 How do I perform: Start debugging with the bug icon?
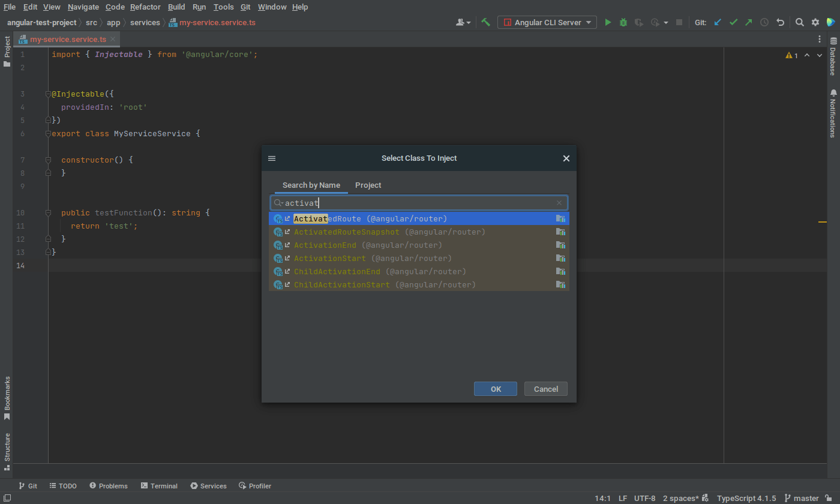(x=623, y=22)
